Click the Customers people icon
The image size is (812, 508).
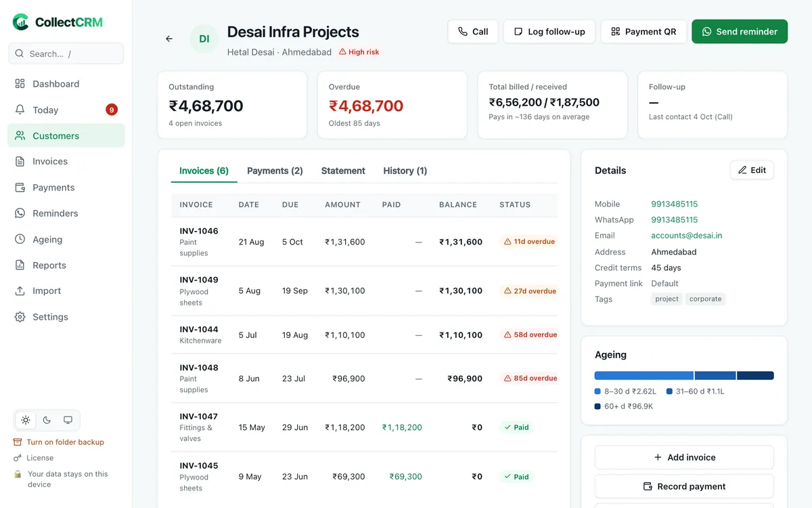pos(20,135)
